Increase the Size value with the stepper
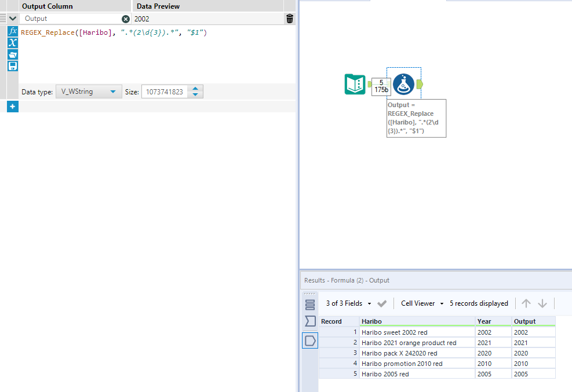Image resolution: width=572 pixels, height=392 pixels. click(195, 88)
